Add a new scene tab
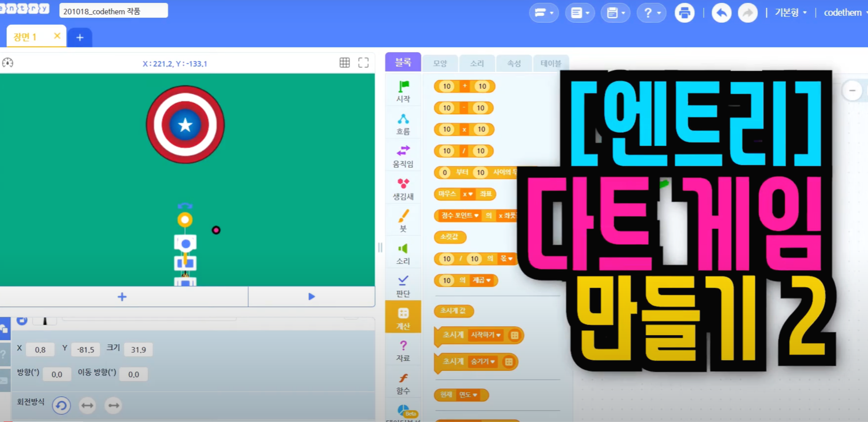 [80, 38]
